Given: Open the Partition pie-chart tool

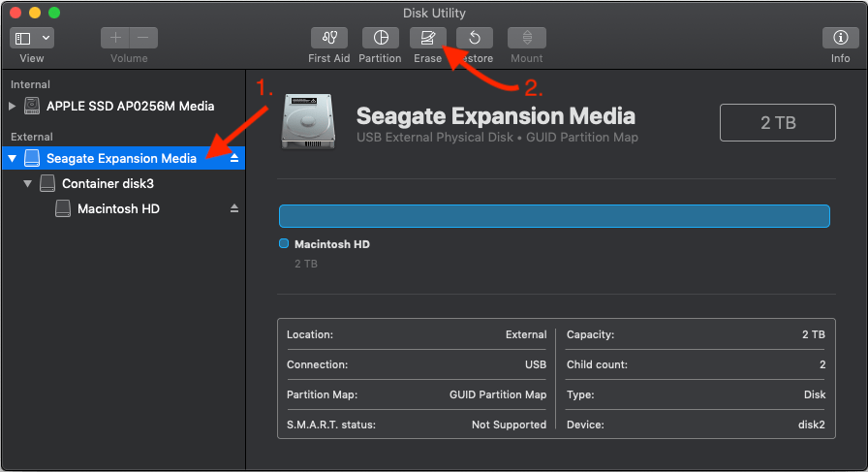Looking at the screenshot, I should tap(381, 38).
